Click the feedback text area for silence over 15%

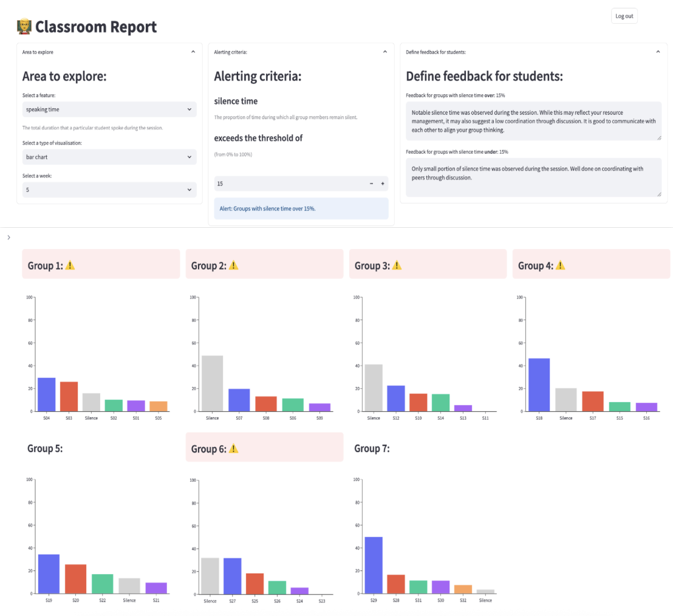tap(533, 121)
